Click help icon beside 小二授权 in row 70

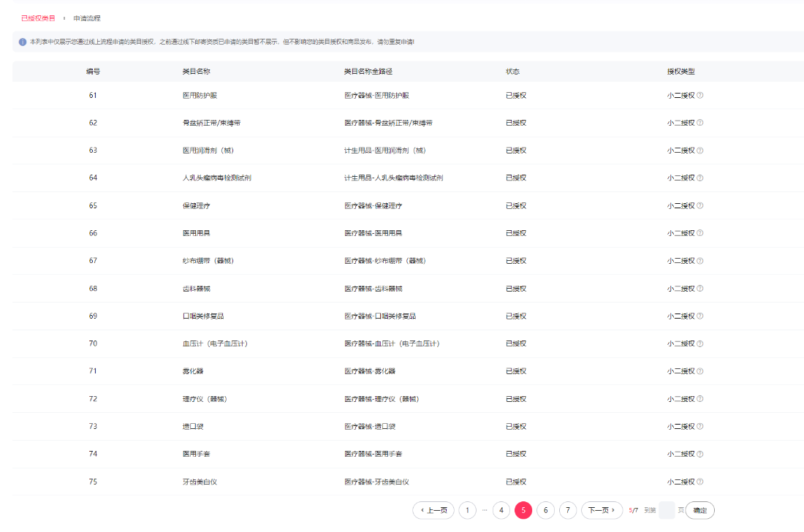tap(700, 343)
